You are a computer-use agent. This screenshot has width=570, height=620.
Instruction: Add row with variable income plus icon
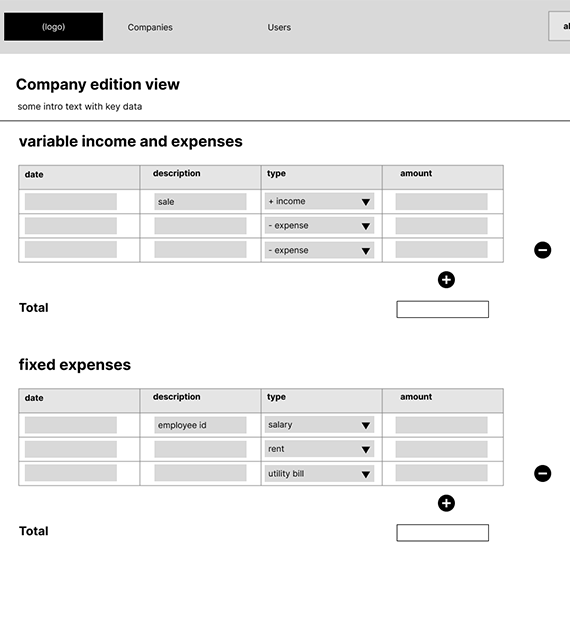446,280
